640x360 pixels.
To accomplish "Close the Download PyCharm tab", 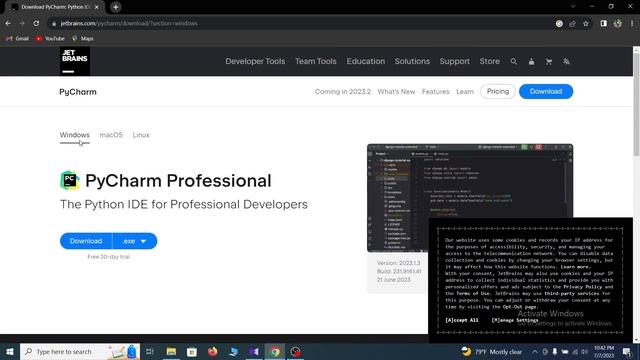I will pos(97,7).
